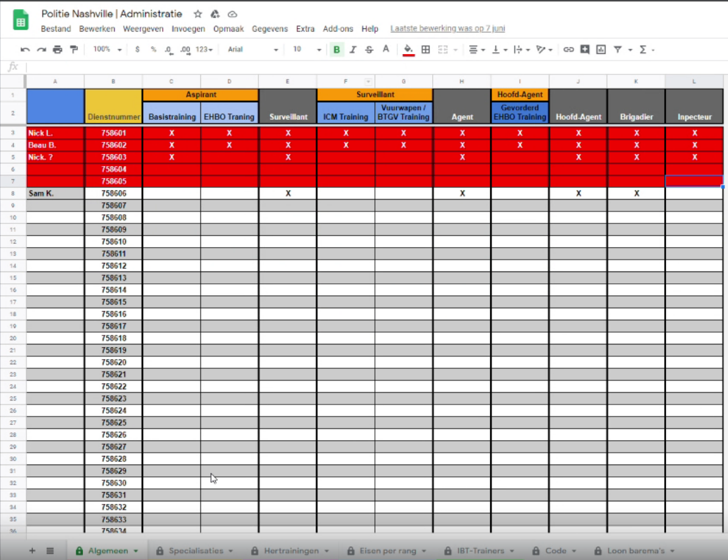
Task: Click the print icon
Action: [57, 49]
